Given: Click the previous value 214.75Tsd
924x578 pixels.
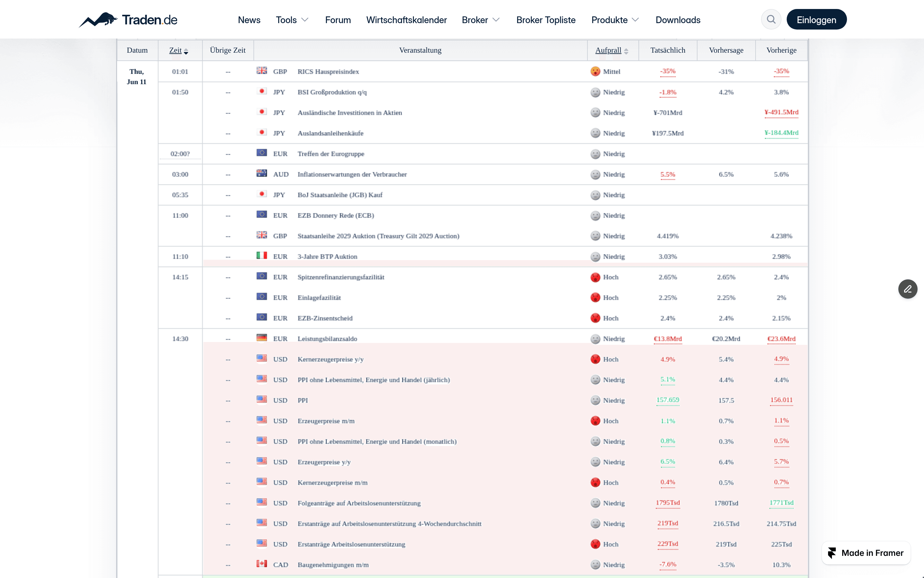Looking at the screenshot, I should 781,524.
